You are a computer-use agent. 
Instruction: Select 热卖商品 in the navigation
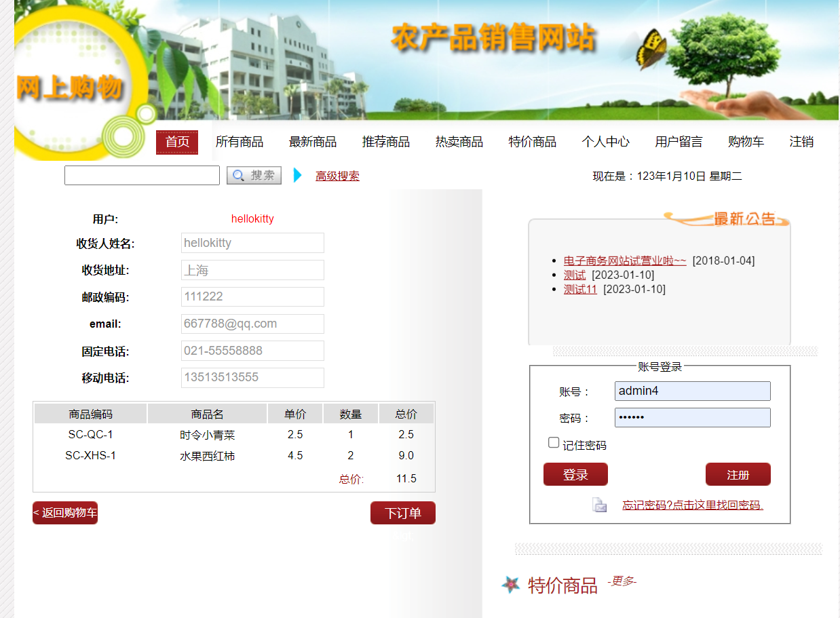459,142
